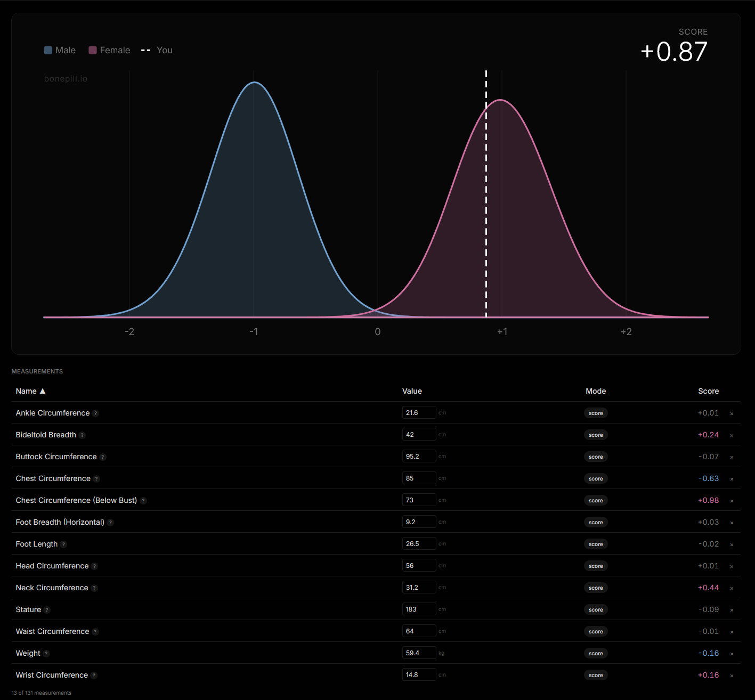This screenshot has height=700, width=755.
Task: Click the Waist Circumference value box
Action: tap(419, 631)
